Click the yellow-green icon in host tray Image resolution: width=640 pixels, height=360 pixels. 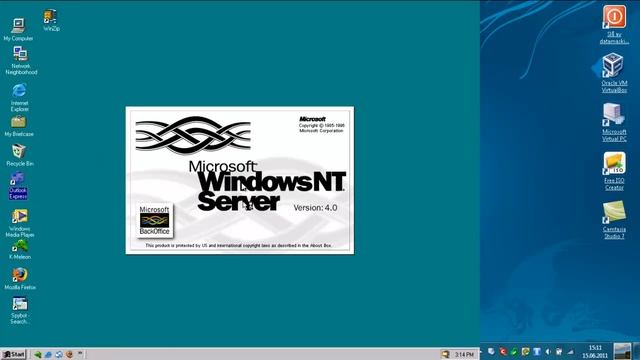(526, 351)
